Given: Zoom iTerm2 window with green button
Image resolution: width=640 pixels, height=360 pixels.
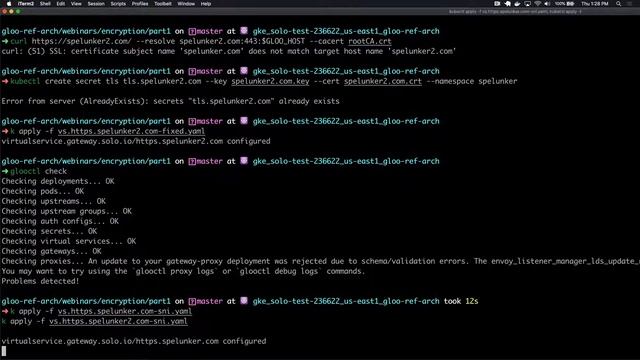Looking at the screenshot, I should 18,11.
